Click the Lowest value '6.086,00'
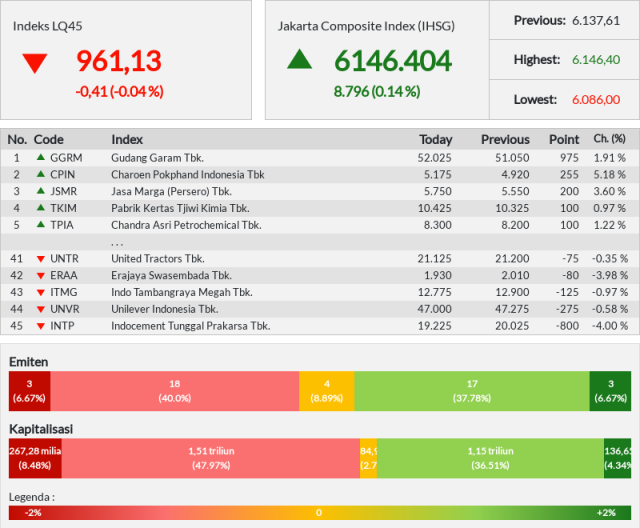The height and width of the screenshot is (528, 640). 596,100
